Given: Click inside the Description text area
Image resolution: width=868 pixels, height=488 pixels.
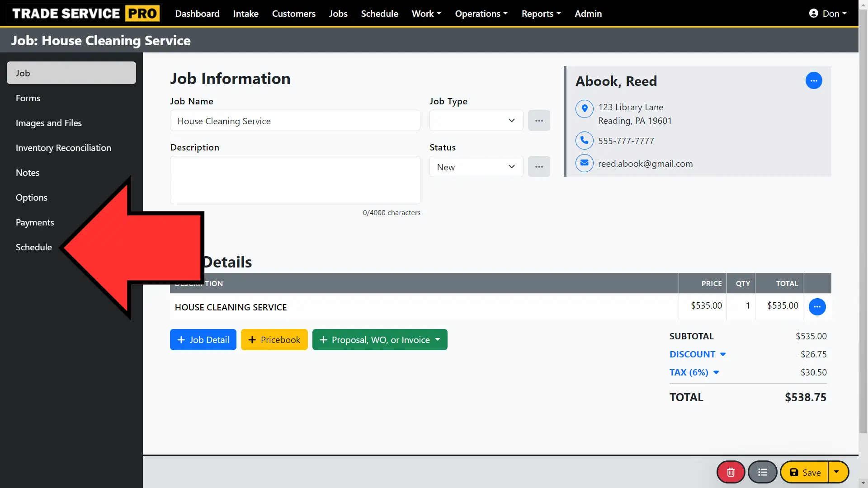Looking at the screenshot, I should tap(295, 180).
